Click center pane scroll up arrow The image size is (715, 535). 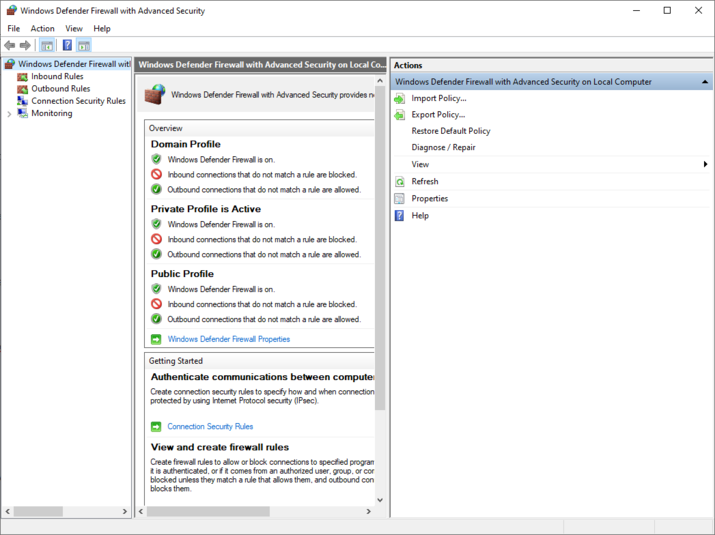(x=380, y=81)
